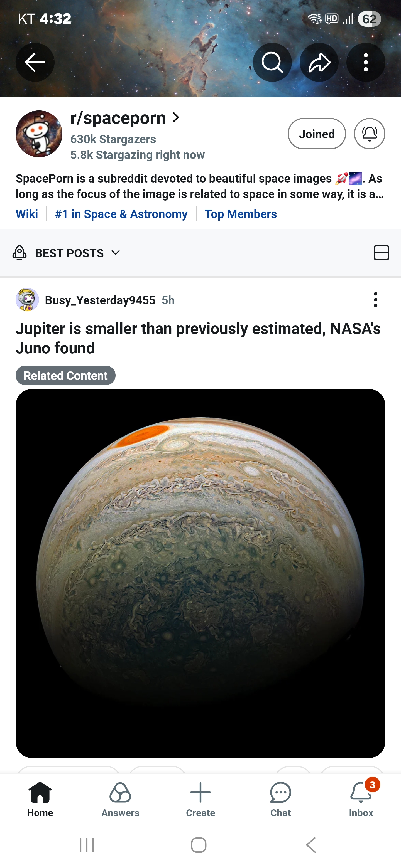The height and width of the screenshot is (868, 401).
Task: Tap Create post plus icon
Action: click(x=200, y=798)
